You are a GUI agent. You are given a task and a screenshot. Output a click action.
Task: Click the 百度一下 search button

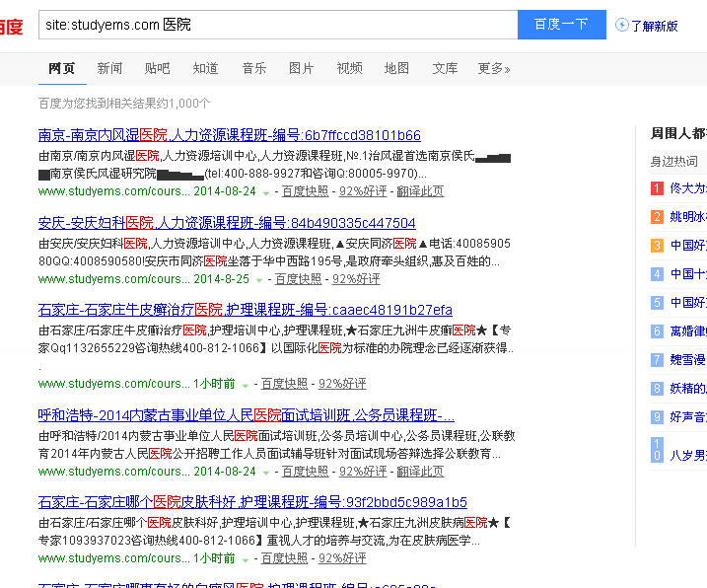(561, 25)
